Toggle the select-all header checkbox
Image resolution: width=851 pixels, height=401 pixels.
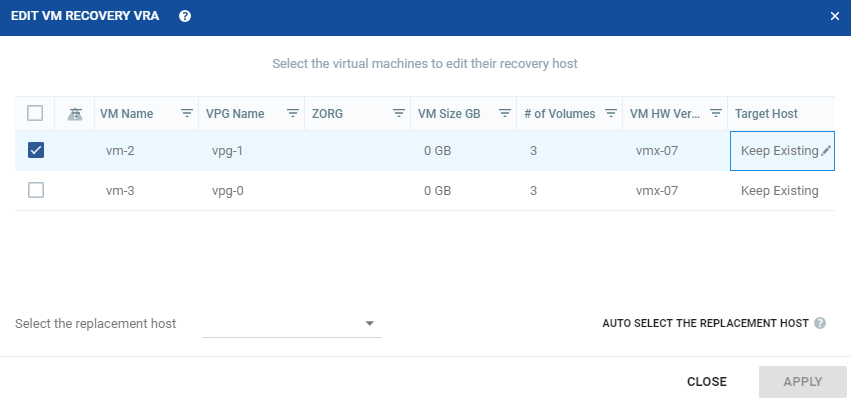[x=35, y=113]
